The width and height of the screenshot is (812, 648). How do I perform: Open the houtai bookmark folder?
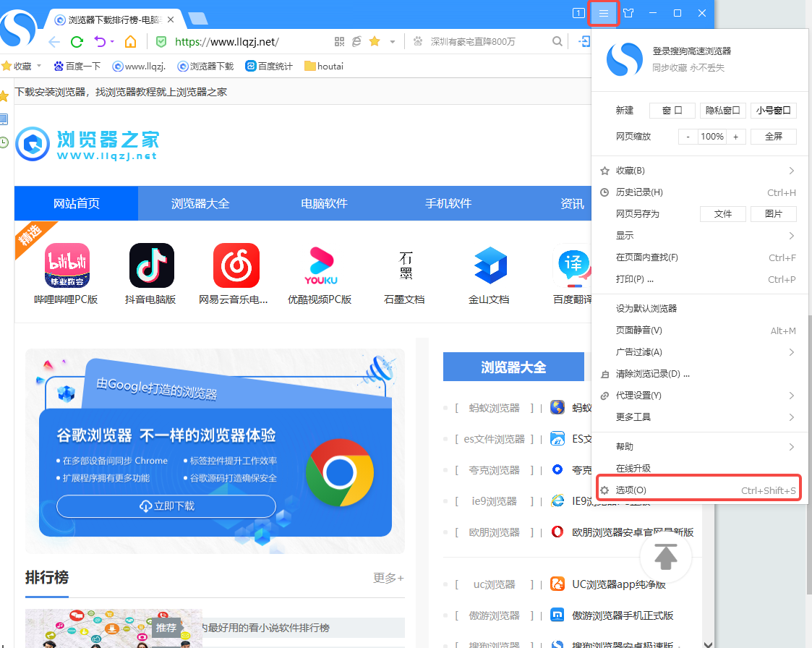(x=324, y=67)
